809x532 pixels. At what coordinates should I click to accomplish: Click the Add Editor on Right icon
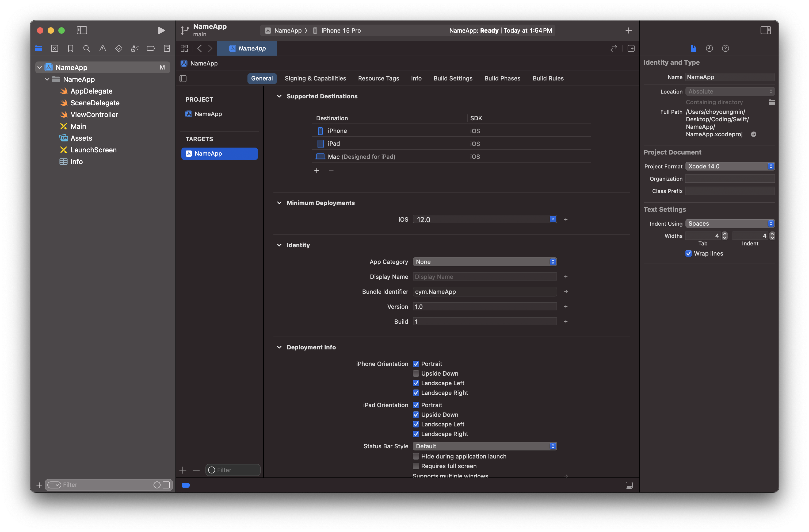click(631, 49)
